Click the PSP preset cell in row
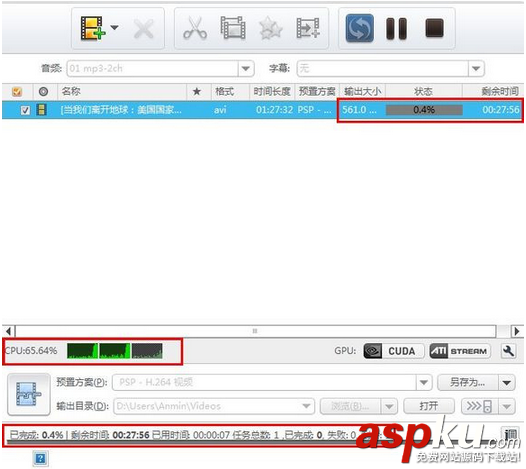Image resolution: width=526 pixels, height=469 pixels. tap(314, 110)
